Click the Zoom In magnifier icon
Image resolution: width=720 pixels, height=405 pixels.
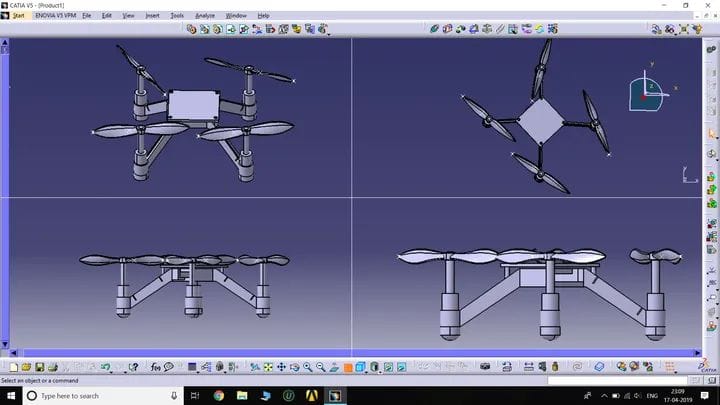pos(307,367)
